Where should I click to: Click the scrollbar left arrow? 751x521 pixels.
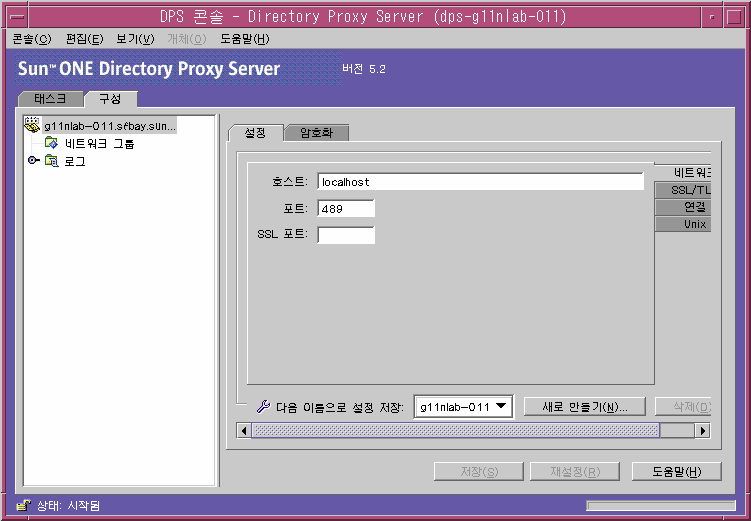pyautogui.click(x=244, y=430)
